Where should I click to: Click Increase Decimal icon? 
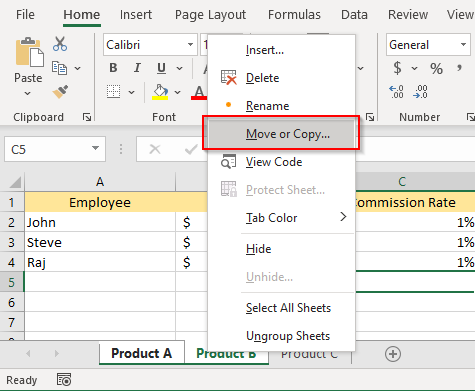pos(397,92)
